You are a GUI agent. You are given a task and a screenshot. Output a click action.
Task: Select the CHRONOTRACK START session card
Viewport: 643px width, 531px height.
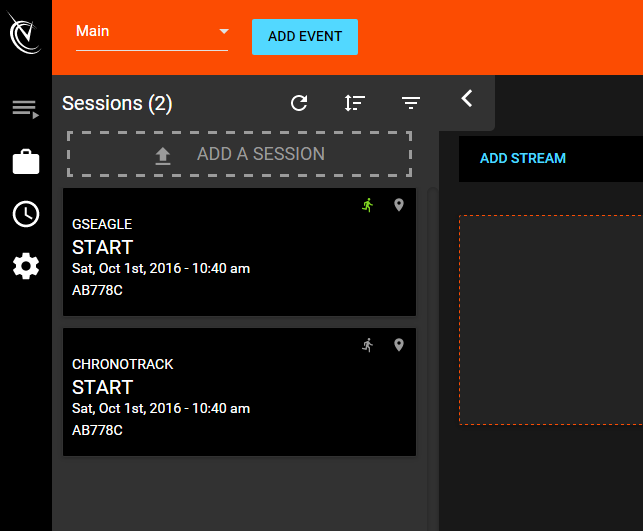[239, 392]
